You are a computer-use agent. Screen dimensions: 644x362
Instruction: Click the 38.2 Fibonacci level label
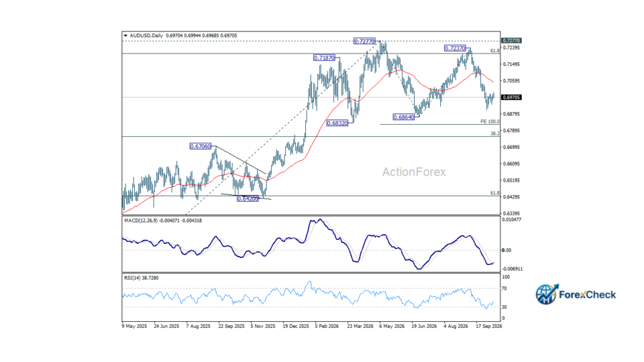pyautogui.click(x=495, y=133)
